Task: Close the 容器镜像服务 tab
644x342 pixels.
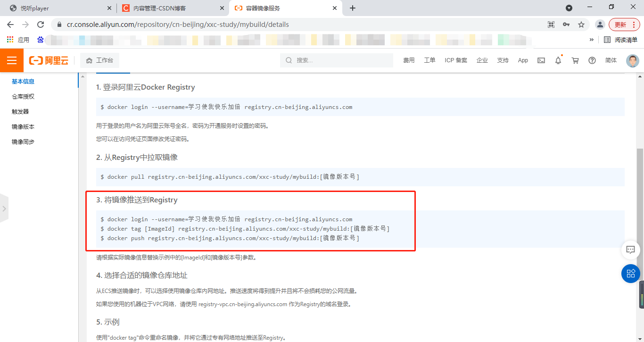Action: pyautogui.click(x=335, y=8)
